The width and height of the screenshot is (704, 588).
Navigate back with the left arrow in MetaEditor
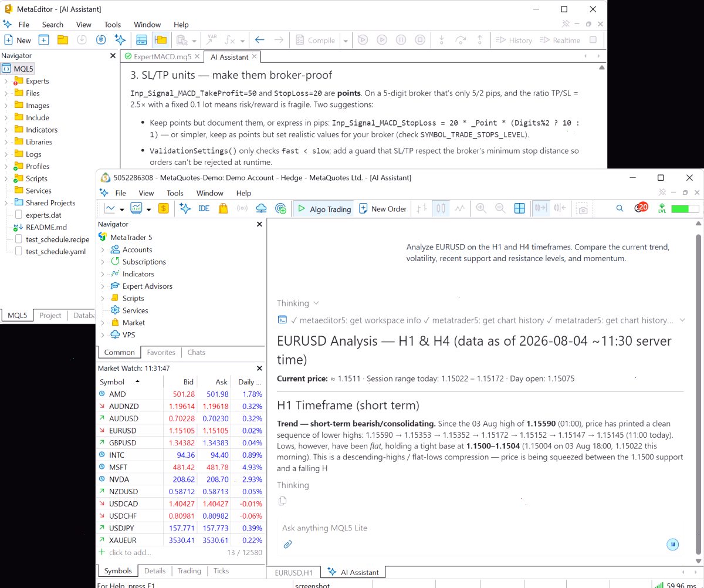point(259,40)
